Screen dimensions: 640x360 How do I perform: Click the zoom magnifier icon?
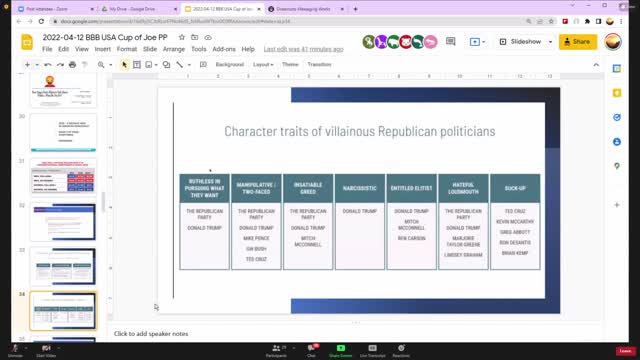coord(101,64)
